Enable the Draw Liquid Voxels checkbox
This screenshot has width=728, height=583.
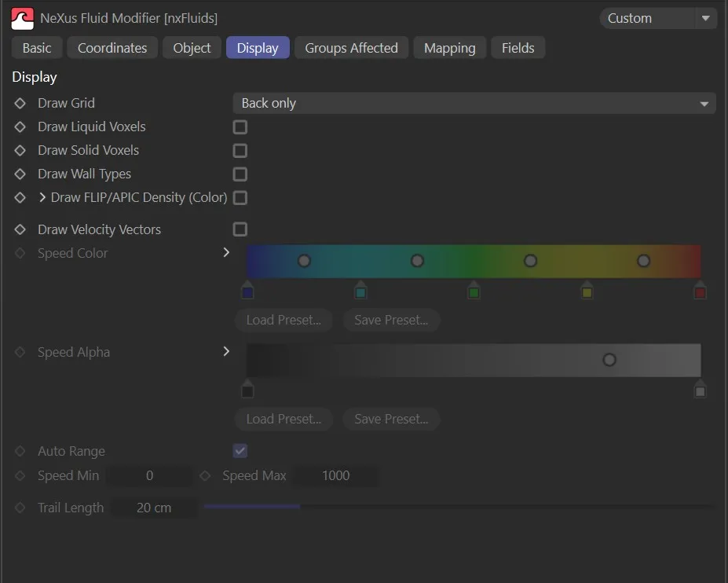coord(240,126)
